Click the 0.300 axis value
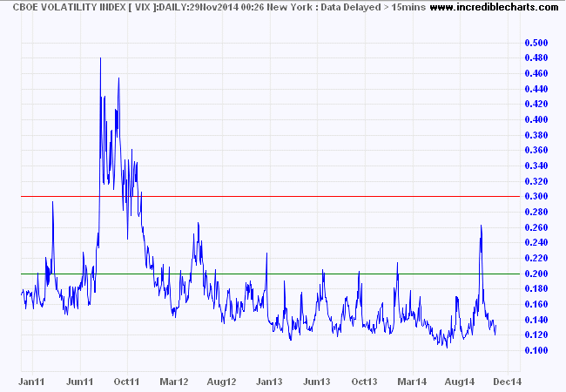This screenshot has width=566, height=392. pyautogui.click(x=536, y=196)
